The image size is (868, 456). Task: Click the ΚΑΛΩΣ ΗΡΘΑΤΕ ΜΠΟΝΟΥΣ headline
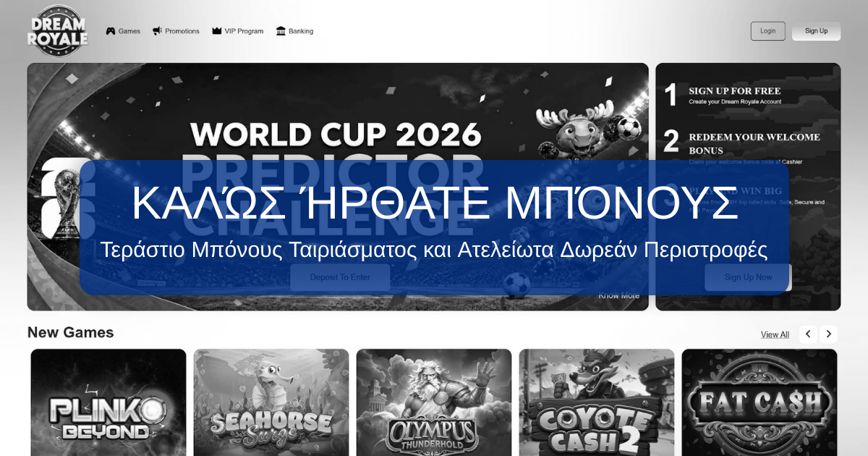click(434, 204)
